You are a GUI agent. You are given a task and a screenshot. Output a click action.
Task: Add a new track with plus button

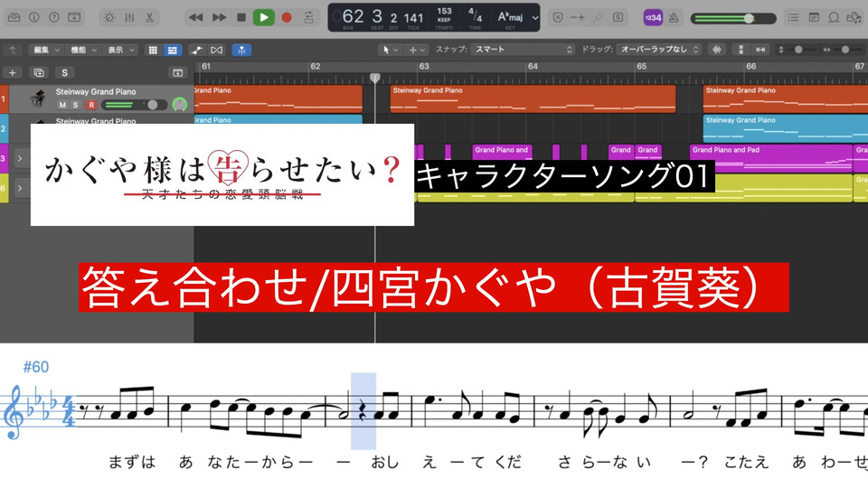(12, 72)
